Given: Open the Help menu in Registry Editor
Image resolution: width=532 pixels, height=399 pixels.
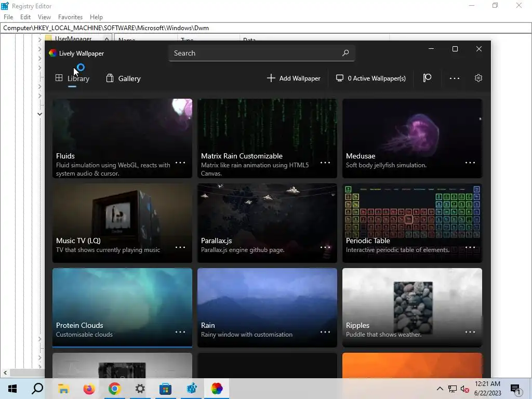Looking at the screenshot, I should [96, 17].
